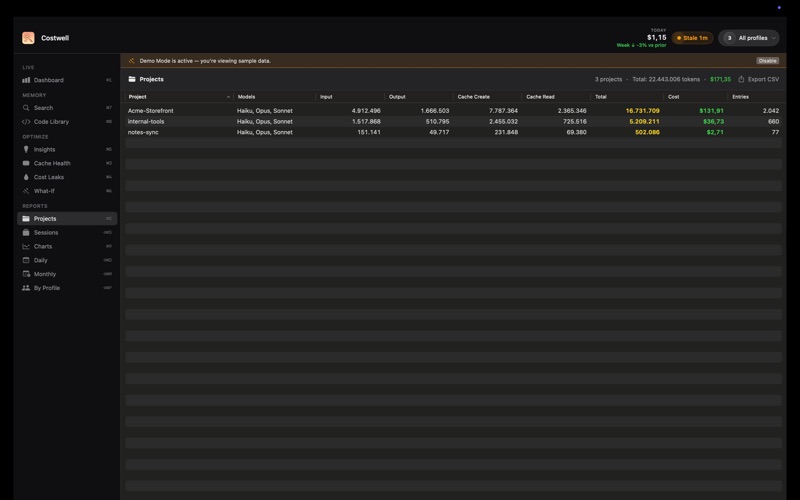Toggle sort arrow on Project column

click(x=228, y=97)
